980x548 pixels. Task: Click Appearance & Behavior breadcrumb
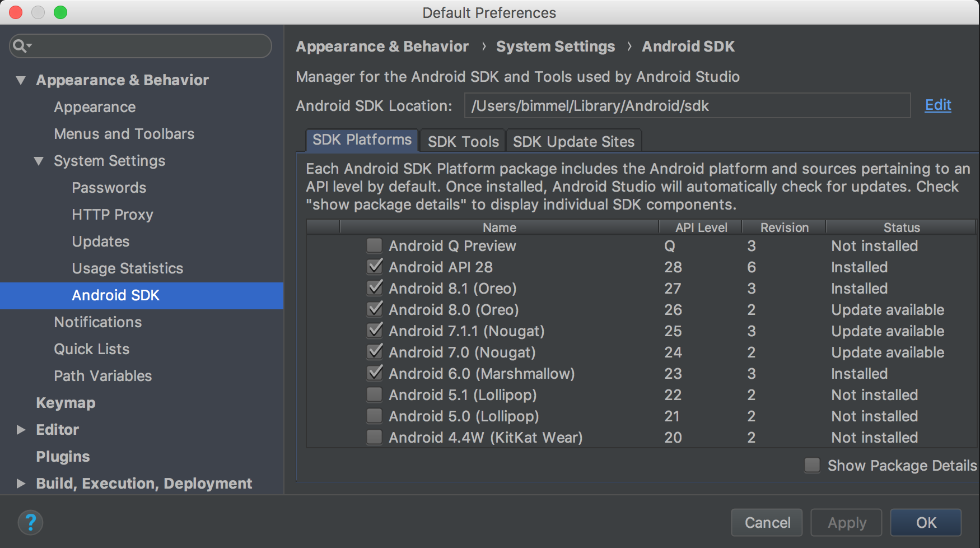[x=382, y=47]
